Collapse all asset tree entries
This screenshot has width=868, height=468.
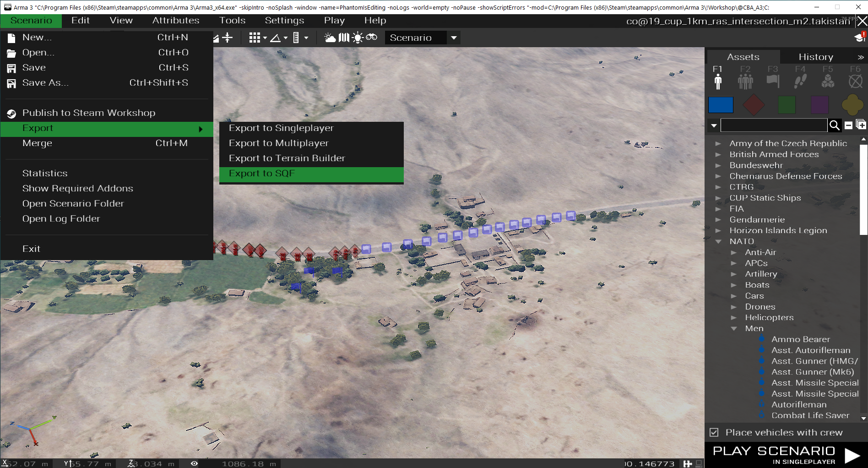[848, 125]
